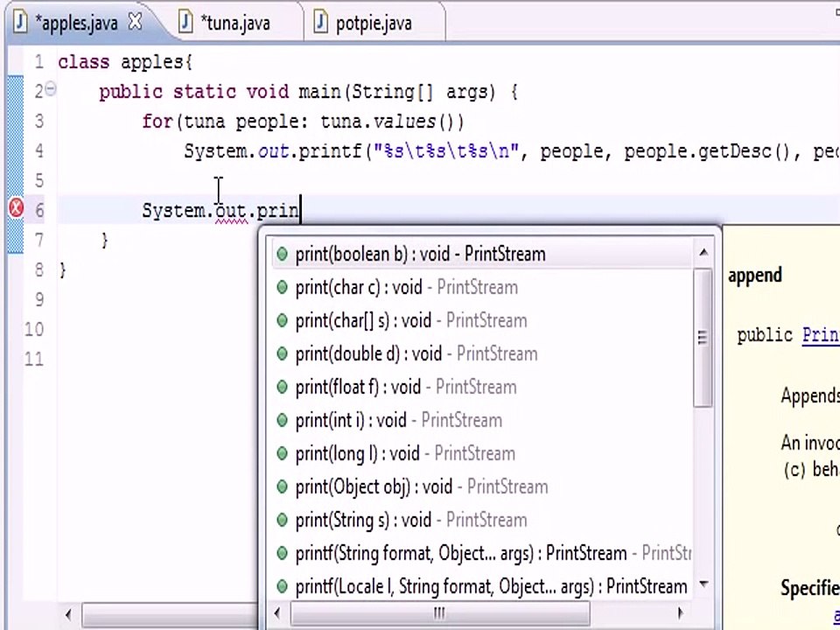Select print(int i) suggestion
Image resolution: width=840 pixels, height=630 pixels.
tap(482, 420)
